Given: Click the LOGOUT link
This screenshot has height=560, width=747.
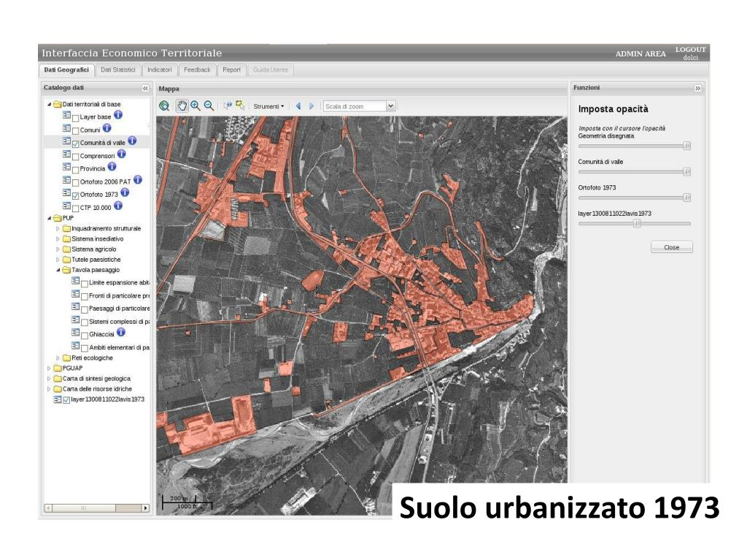Looking at the screenshot, I should pyautogui.click(x=690, y=50).
